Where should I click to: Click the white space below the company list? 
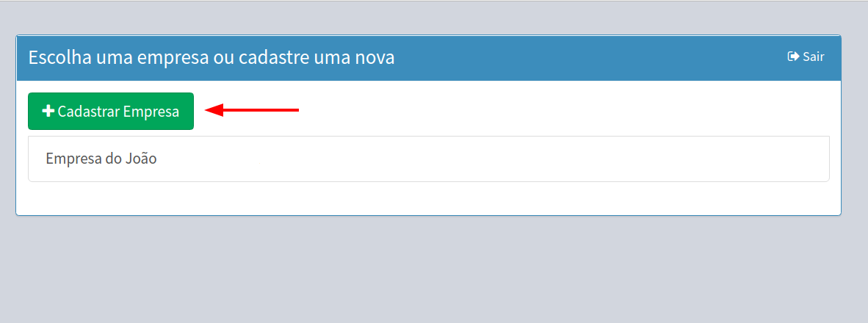[426, 198]
